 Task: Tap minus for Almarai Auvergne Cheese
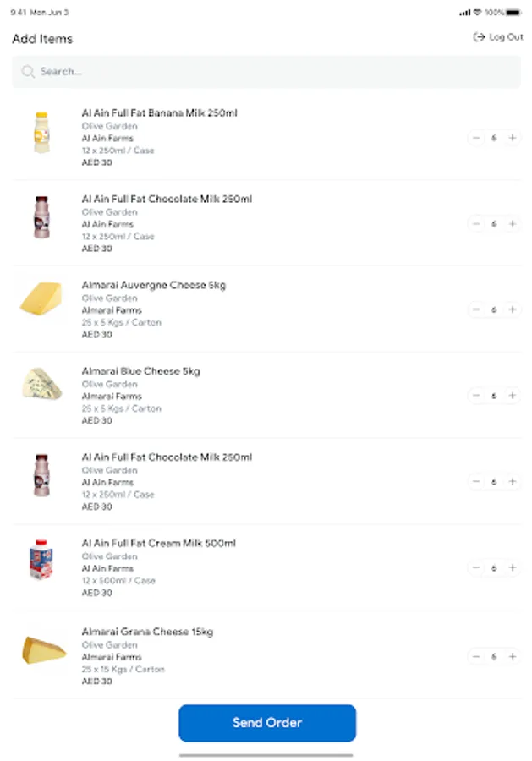click(476, 310)
